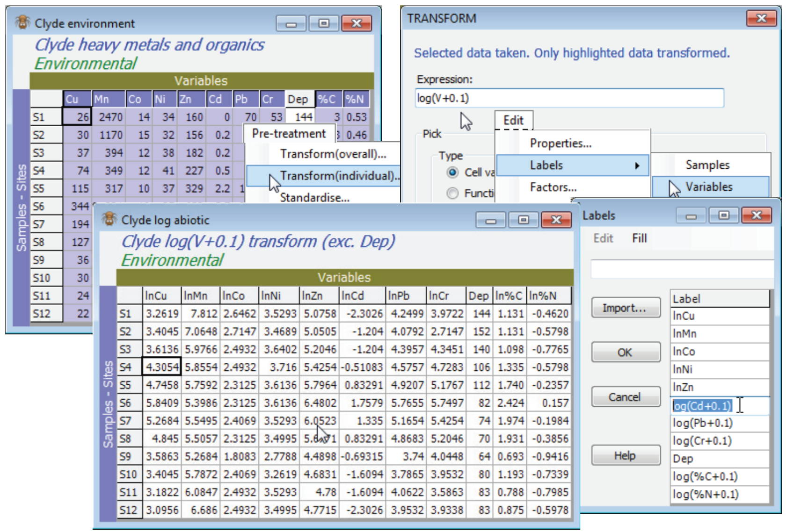Click the Clyde log abiotic window app icon
This screenshot has width=786, height=532.
coord(109,219)
